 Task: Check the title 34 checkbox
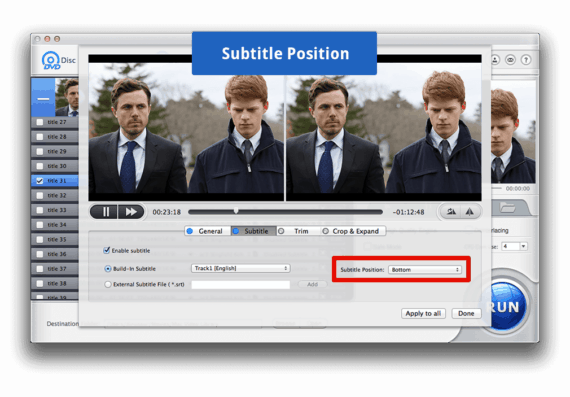click(x=40, y=225)
